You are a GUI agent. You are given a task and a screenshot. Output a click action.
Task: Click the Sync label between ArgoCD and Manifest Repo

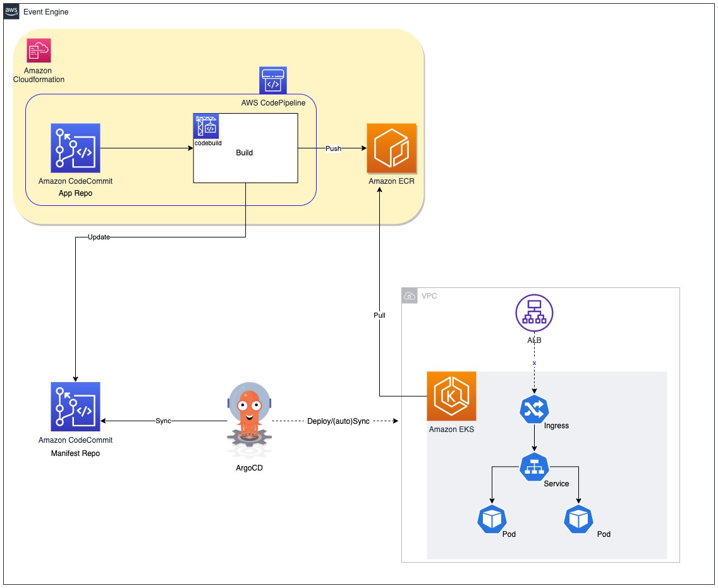[x=162, y=419]
